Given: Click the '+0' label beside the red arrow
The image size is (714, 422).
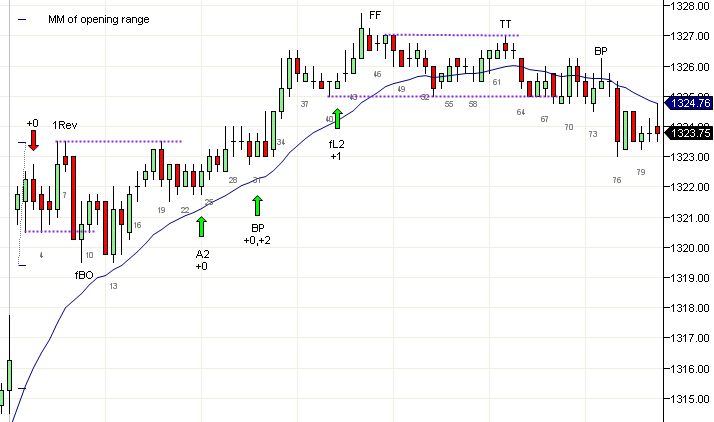Looking at the screenshot, I should pos(32,123).
